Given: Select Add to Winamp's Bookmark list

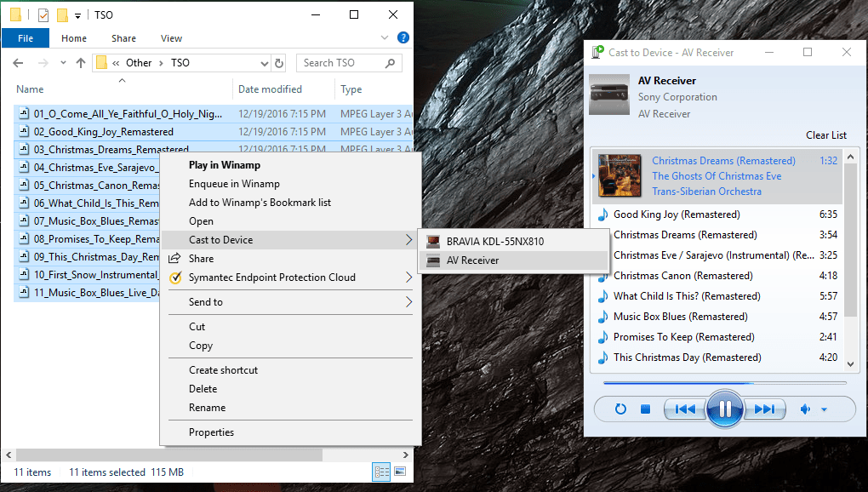Looking at the screenshot, I should (x=260, y=203).
